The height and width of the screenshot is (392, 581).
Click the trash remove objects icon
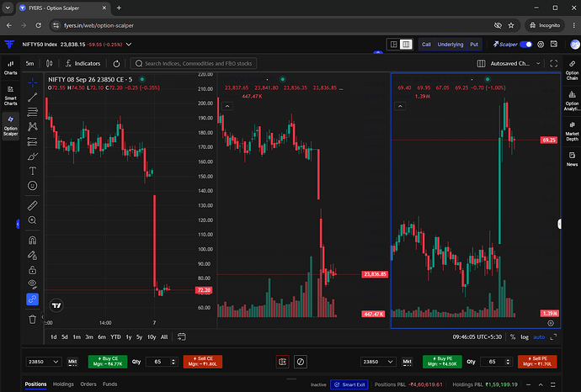(32, 319)
